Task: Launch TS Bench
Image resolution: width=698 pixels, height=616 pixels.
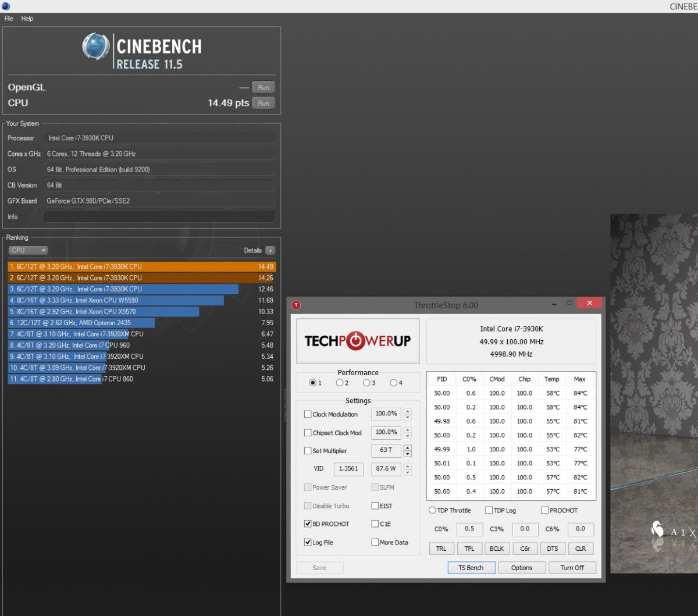Action: tap(471, 568)
